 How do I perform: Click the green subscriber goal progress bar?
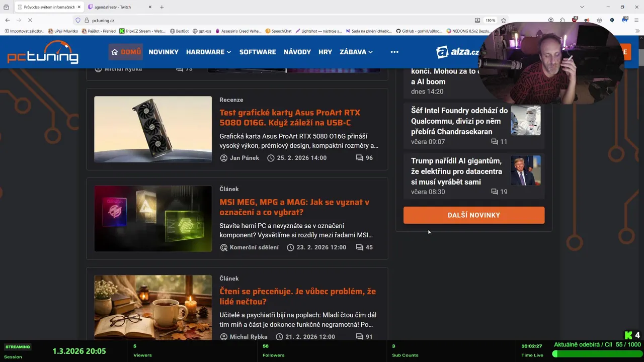click(596, 354)
